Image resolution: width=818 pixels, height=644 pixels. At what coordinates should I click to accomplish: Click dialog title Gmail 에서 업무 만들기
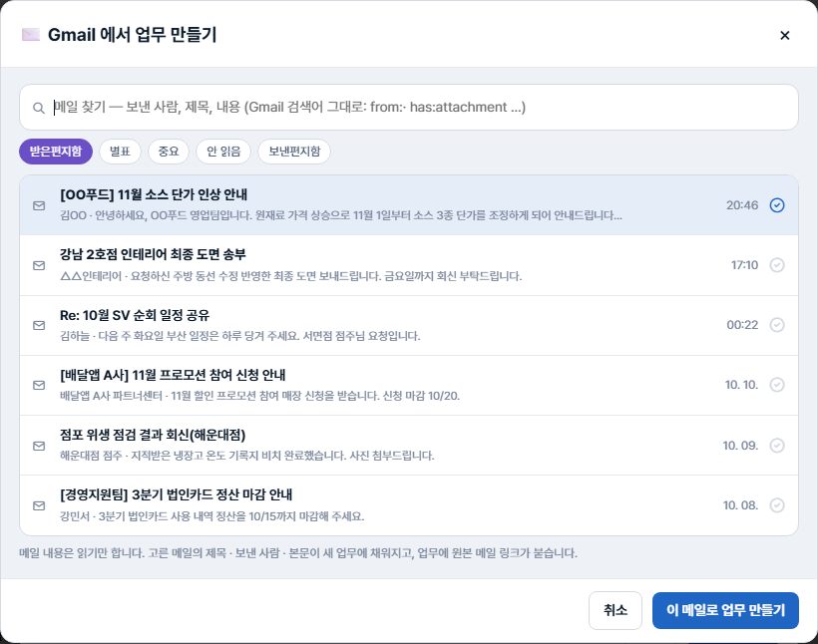point(132,35)
